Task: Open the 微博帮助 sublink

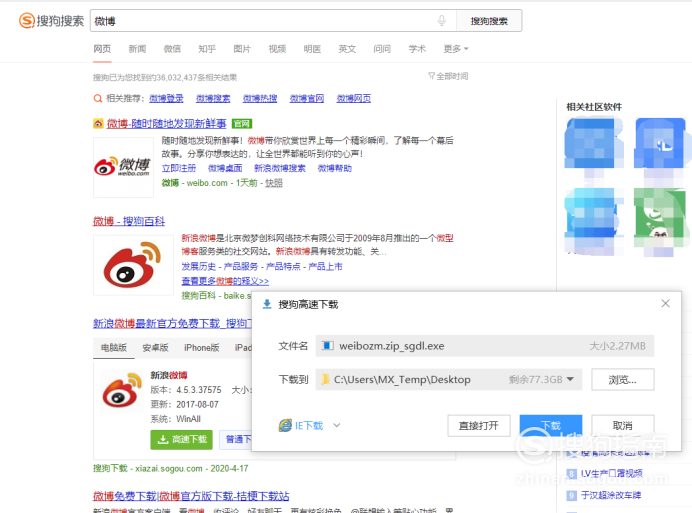Action: coord(335,168)
